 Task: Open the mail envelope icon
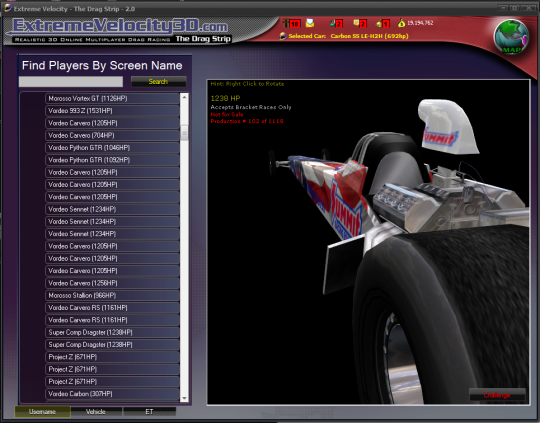pyautogui.click(x=310, y=23)
